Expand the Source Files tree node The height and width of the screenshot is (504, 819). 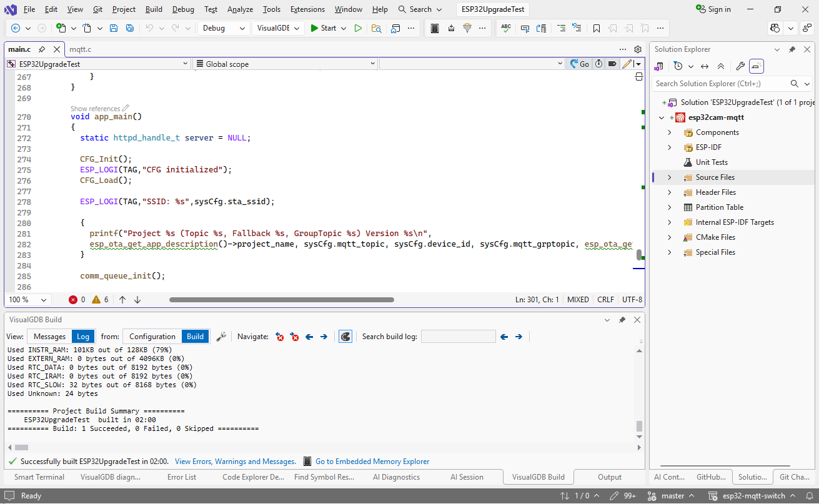pyautogui.click(x=670, y=177)
